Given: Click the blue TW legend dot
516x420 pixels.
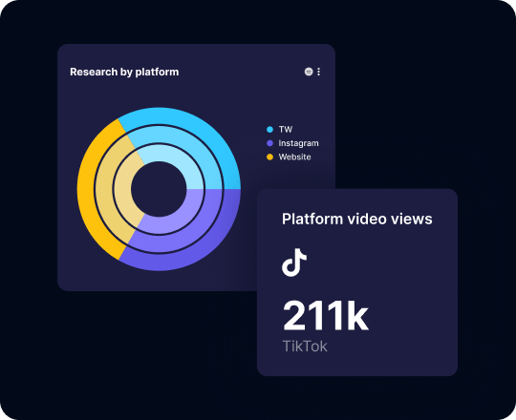Looking at the screenshot, I should pos(269,130).
